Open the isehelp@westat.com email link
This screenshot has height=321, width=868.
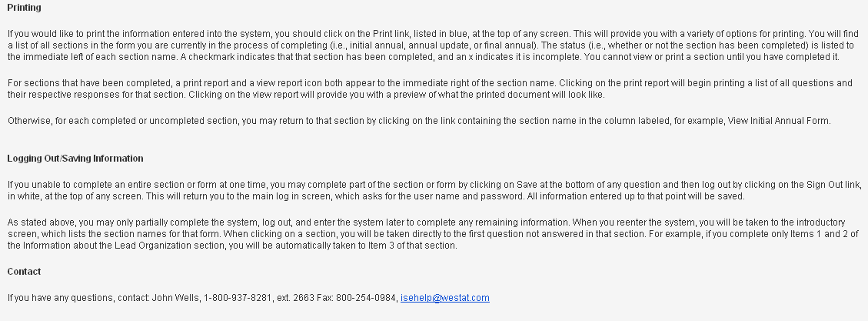[444, 298]
